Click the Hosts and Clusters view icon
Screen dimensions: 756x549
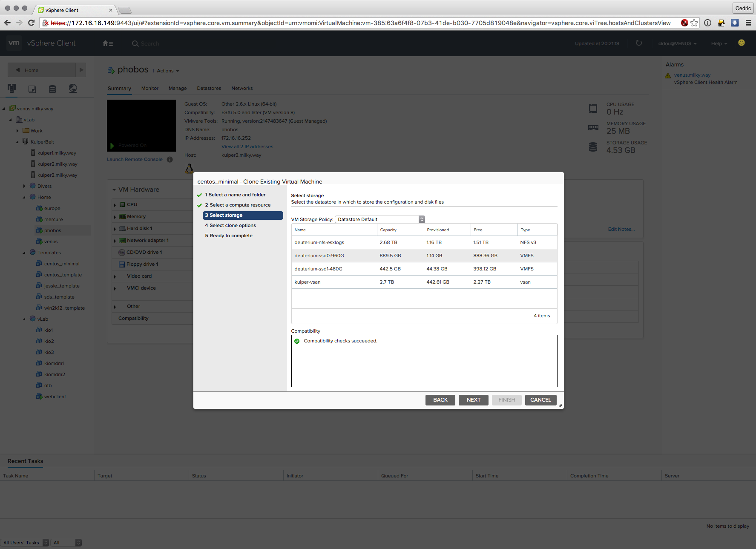[x=12, y=88]
